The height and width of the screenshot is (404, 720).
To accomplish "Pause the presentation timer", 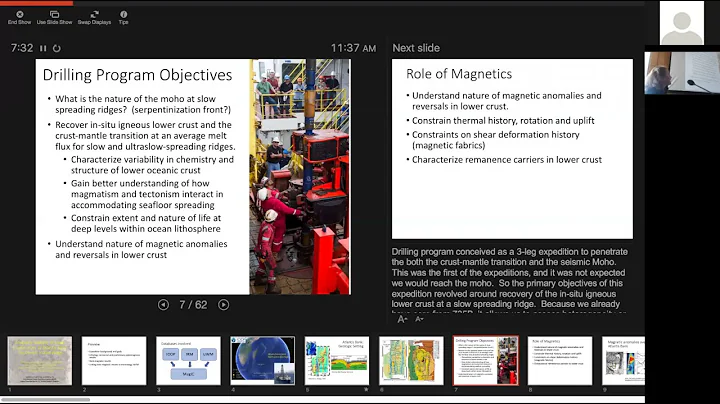I will point(43,48).
